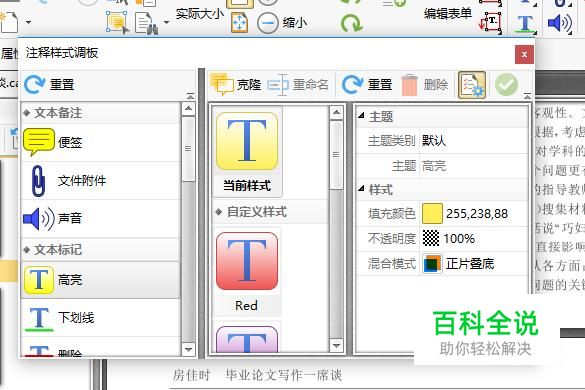Click the left toolbar collapse arrow
Screen dimensions: 585x390
190,96
